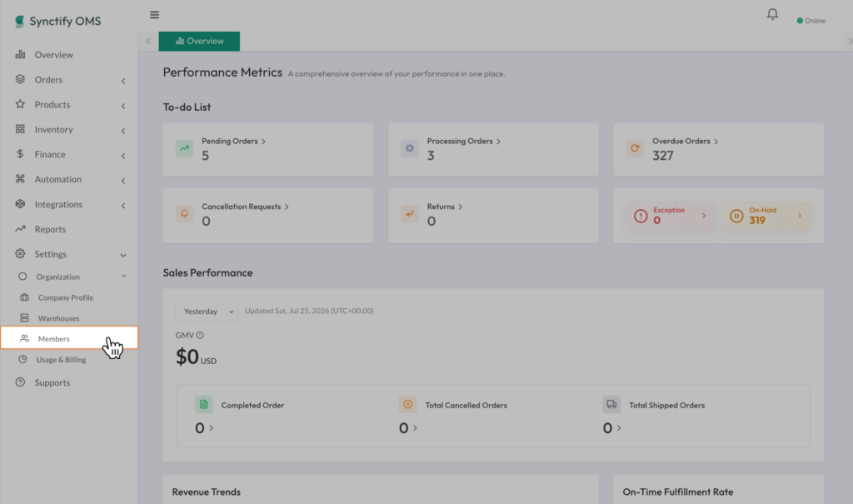Image resolution: width=853 pixels, height=504 pixels.
Task: Open the Yesterday period dropdown
Action: point(207,312)
